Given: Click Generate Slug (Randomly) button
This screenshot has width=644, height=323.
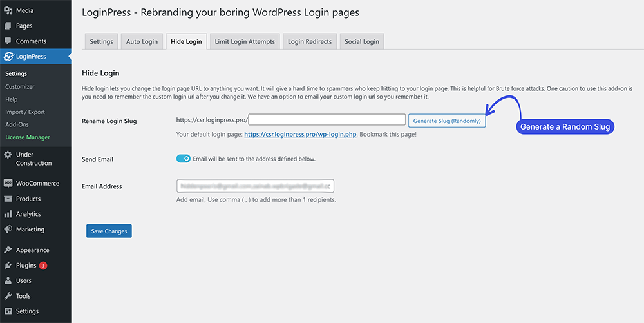Looking at the screenshot, I should (447, 121).
